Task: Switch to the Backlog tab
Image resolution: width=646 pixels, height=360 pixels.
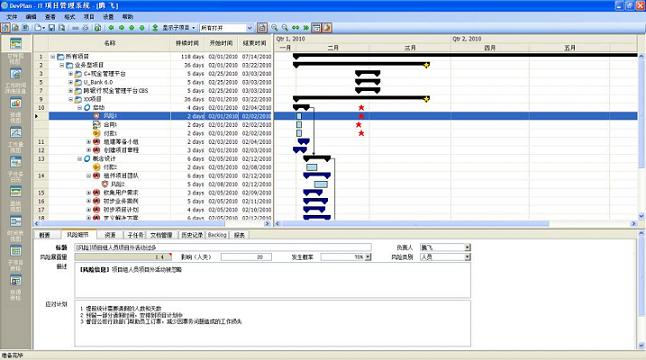Action: coord(217,235)
